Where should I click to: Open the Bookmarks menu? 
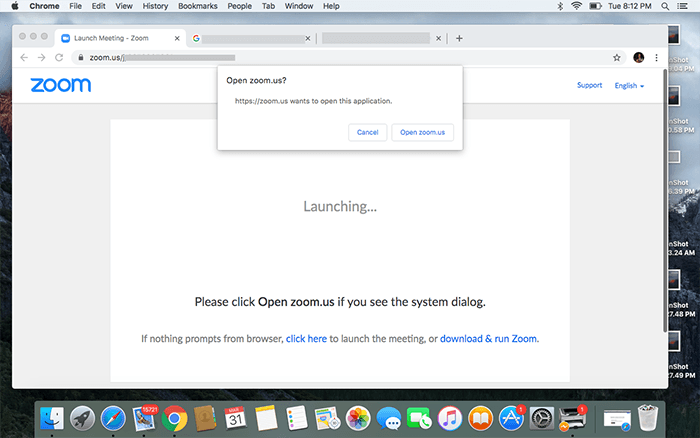pos(198,6)
